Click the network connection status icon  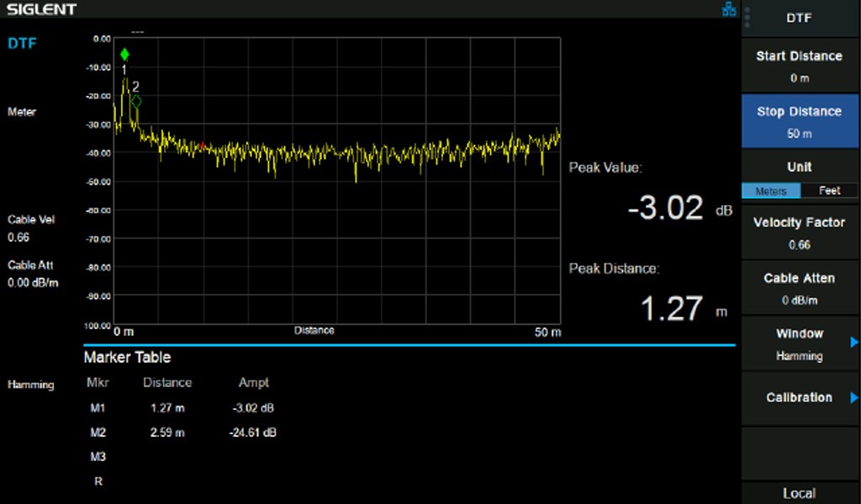(x=728, y=9)
